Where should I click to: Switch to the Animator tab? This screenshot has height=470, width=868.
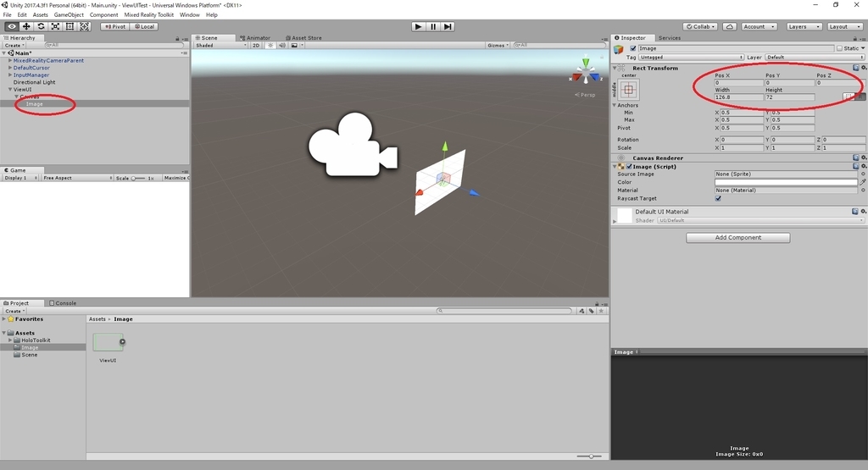255,38
